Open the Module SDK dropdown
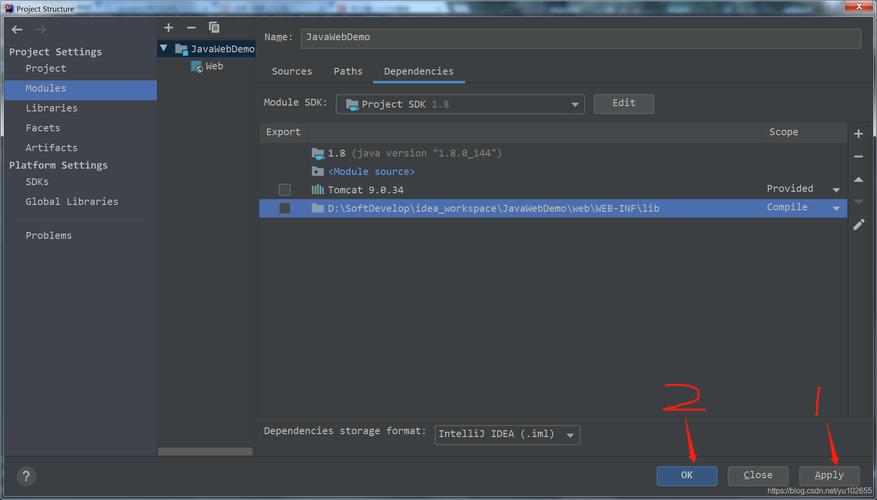This screenshot has height=500, width=877. coord(460,104)
